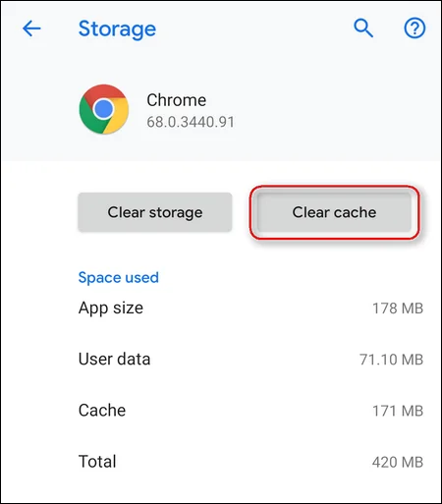Select the Total row label
This screenshot has height=504, width=442.
click(x=97, y=462)
